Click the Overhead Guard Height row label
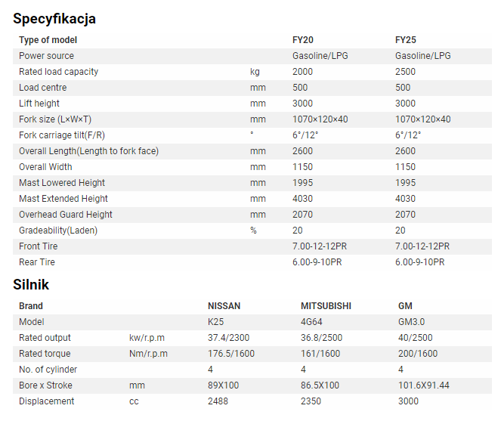Viewport: 504px width, 421px height. coord(66,215)
